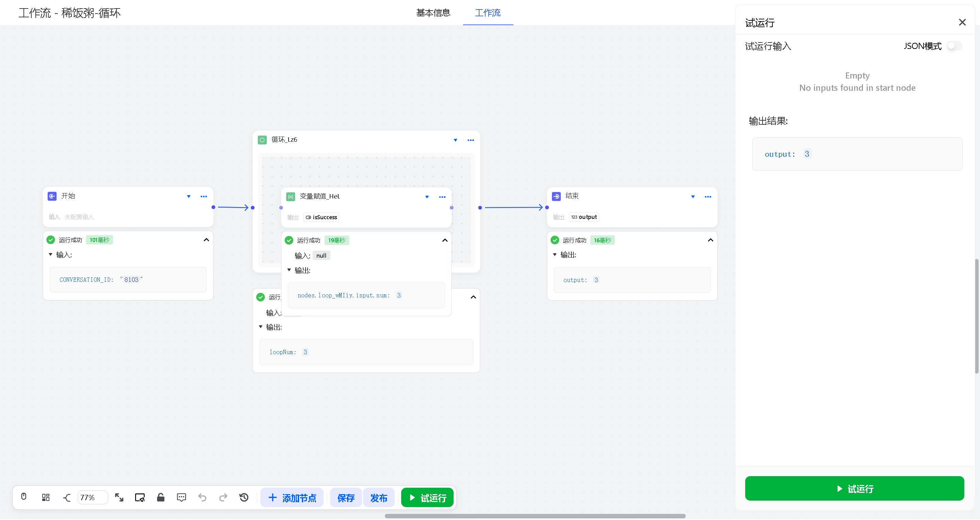Click the undo arrow in toolbar
Screen dimensions: 980x520
point(202,497)
